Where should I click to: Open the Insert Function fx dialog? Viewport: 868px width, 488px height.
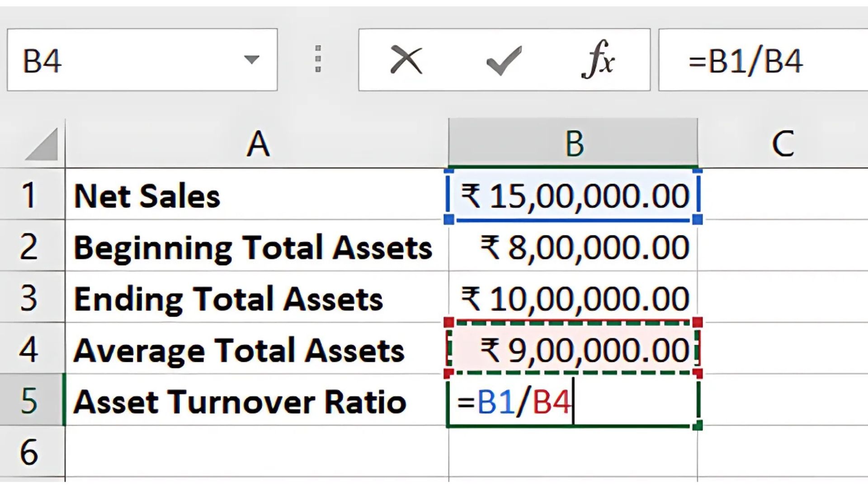tap(598, 60)
